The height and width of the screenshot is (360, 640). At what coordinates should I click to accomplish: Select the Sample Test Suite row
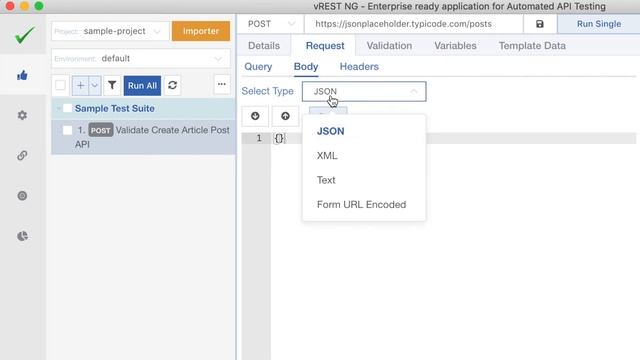(143, 109)
